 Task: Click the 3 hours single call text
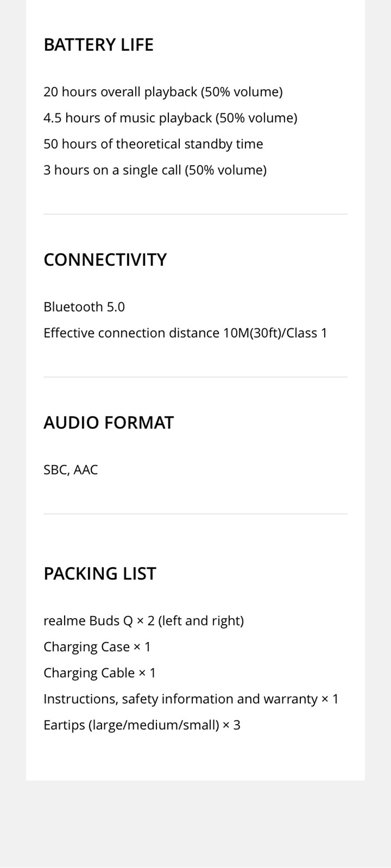[x=155, y=170]
